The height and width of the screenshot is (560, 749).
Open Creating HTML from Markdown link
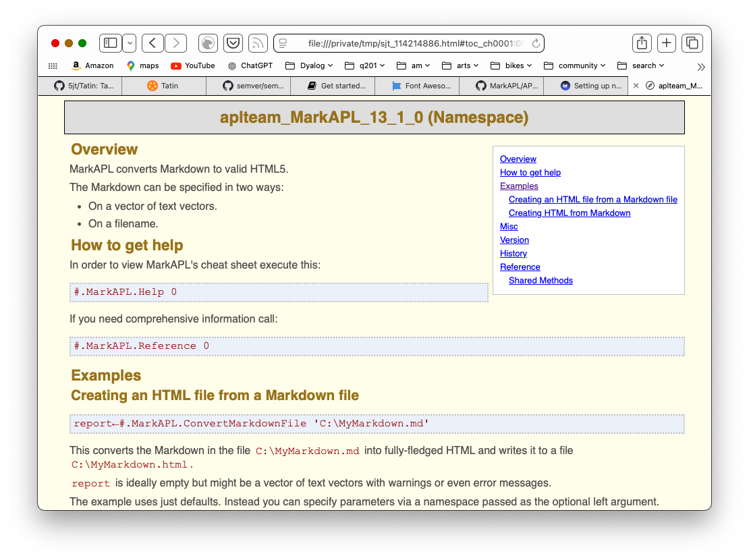570,213
